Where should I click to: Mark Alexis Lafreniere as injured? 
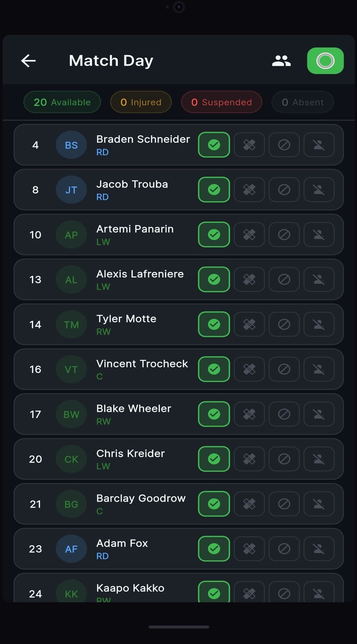point(249,279)
